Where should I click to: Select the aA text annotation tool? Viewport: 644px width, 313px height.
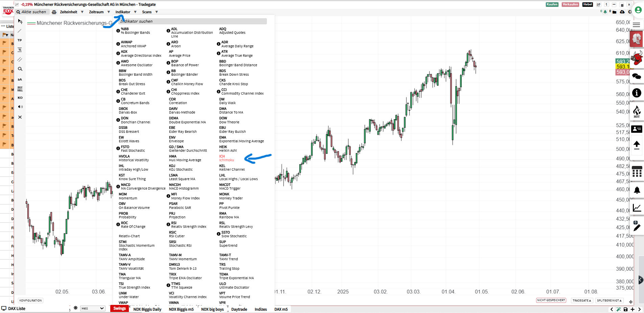[20, 79]
